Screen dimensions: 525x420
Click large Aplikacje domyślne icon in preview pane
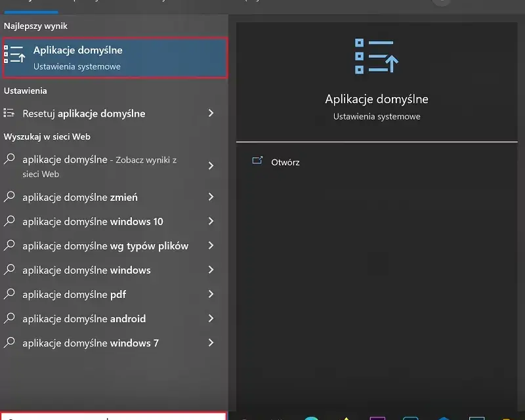coord(376,56)
